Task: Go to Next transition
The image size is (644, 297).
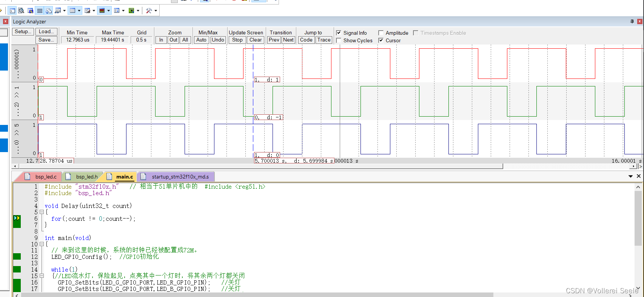Action: (x=288, y=40)
